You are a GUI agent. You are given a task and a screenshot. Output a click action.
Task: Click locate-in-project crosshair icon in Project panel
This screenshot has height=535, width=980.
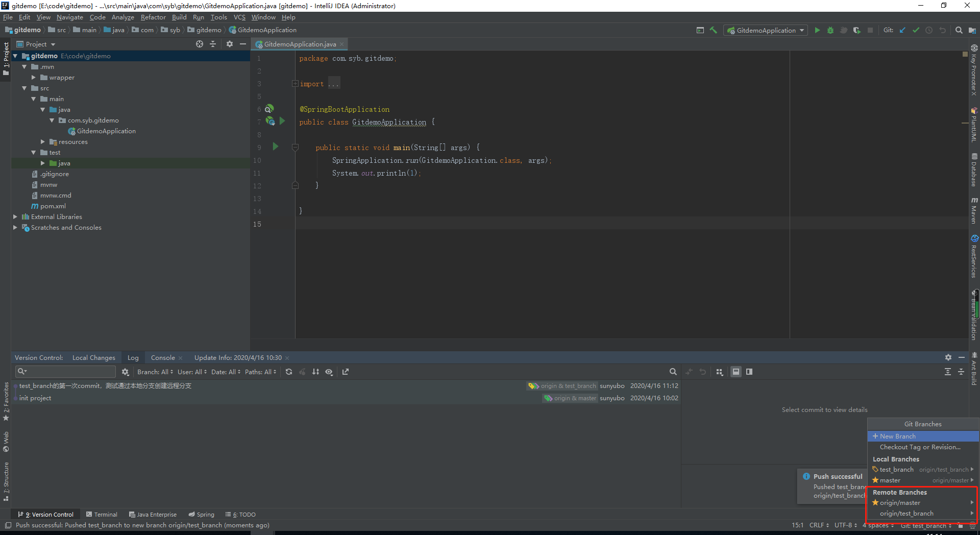tap(200, 44)
